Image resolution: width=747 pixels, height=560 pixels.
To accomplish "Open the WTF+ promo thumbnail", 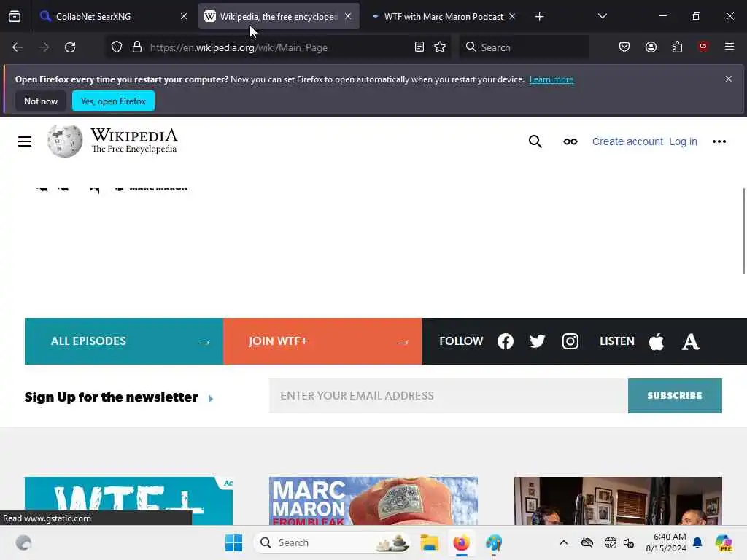I will [128, 501].
